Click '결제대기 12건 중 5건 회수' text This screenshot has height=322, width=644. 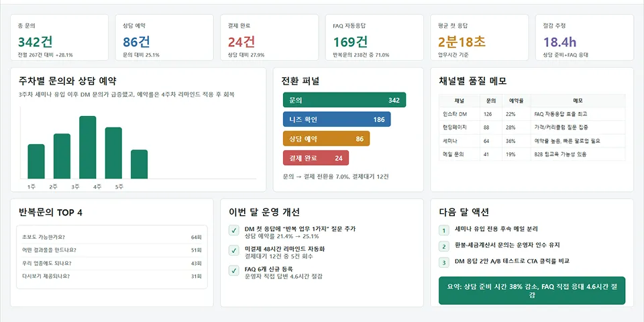(x=279, y=256)
